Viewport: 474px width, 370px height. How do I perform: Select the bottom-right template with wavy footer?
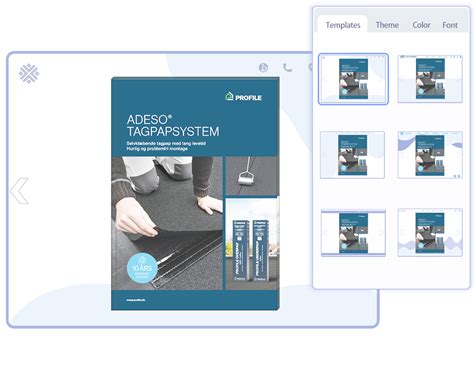(x=430, y=233)
